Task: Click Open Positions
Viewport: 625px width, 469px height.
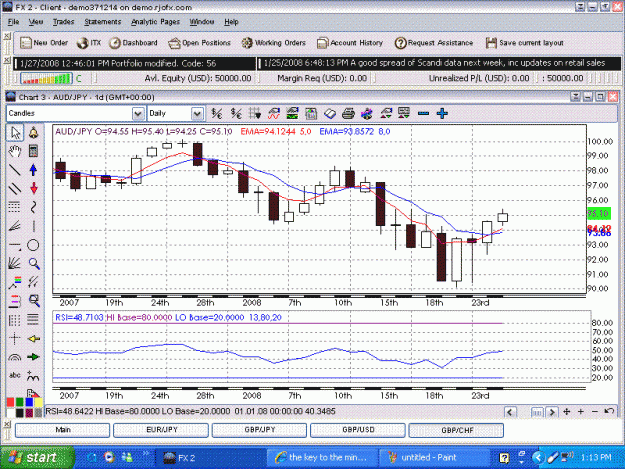Action: click(199, 43)
